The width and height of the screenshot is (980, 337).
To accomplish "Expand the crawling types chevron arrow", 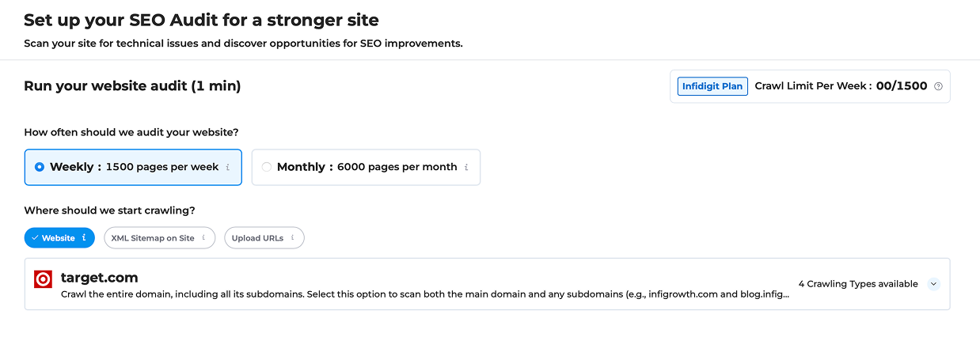I will (x=933, y=284).
